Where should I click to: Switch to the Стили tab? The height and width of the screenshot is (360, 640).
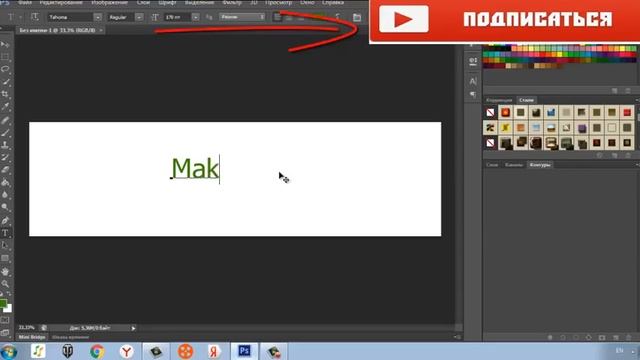pos(526,100)
